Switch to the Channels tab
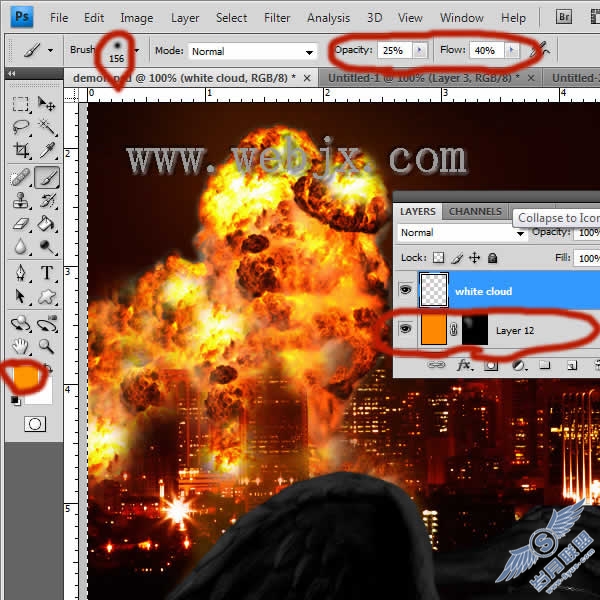This screenshot has height=600, width=600. 475,211
